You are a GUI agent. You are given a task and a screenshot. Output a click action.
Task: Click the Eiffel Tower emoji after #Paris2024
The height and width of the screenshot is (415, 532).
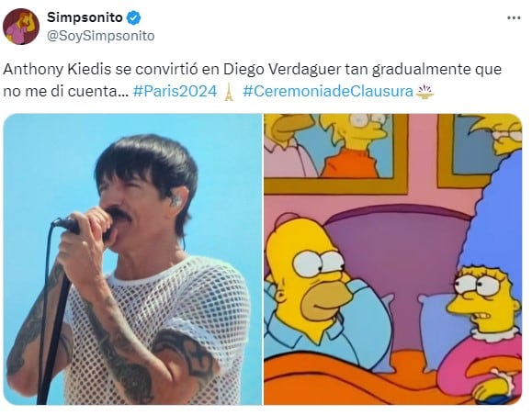[229, 92]
